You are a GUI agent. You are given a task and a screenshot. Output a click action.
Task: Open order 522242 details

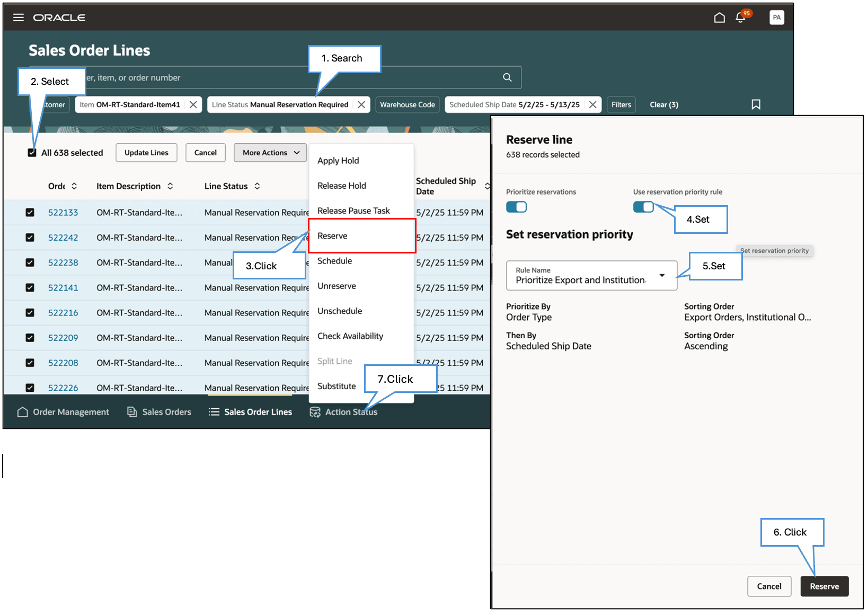tap(63, 238)
